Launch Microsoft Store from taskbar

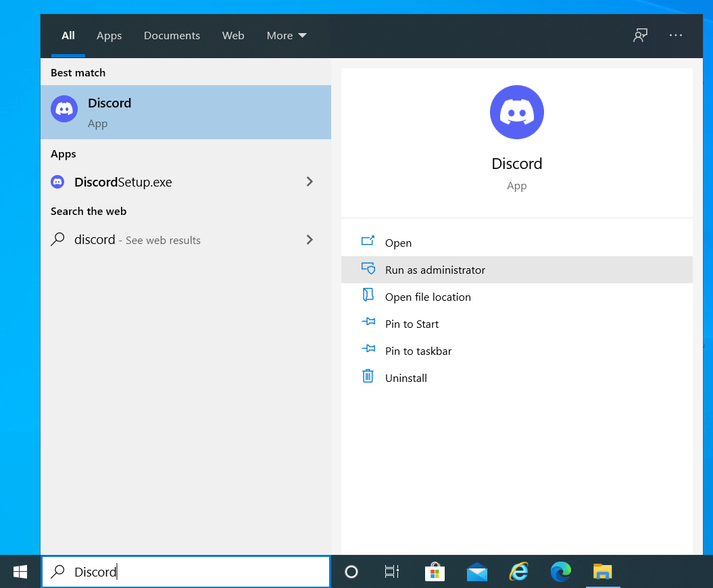[x=435, y=572]
